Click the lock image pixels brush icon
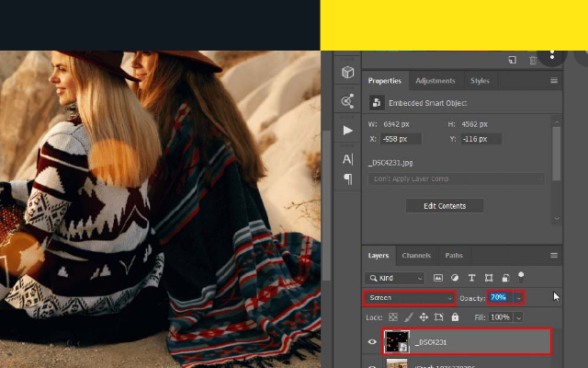588x368 pixels. point(409,317)
